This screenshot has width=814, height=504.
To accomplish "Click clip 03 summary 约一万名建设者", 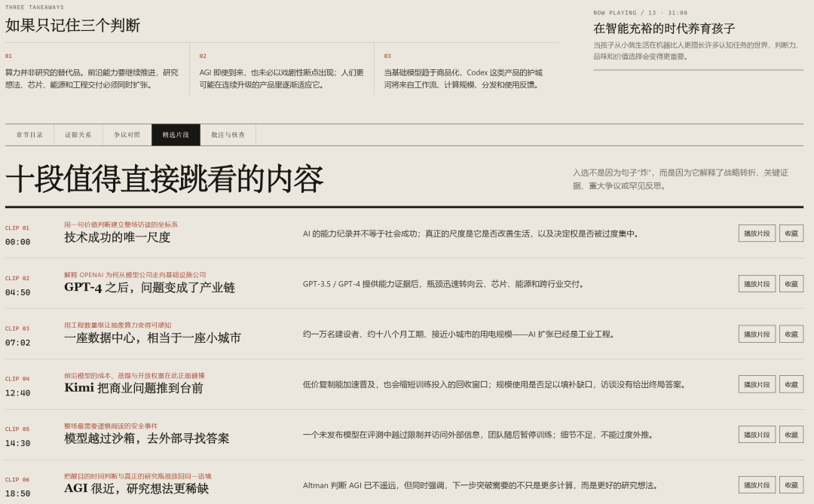I will pyautogui.click(x=460, y=334).
